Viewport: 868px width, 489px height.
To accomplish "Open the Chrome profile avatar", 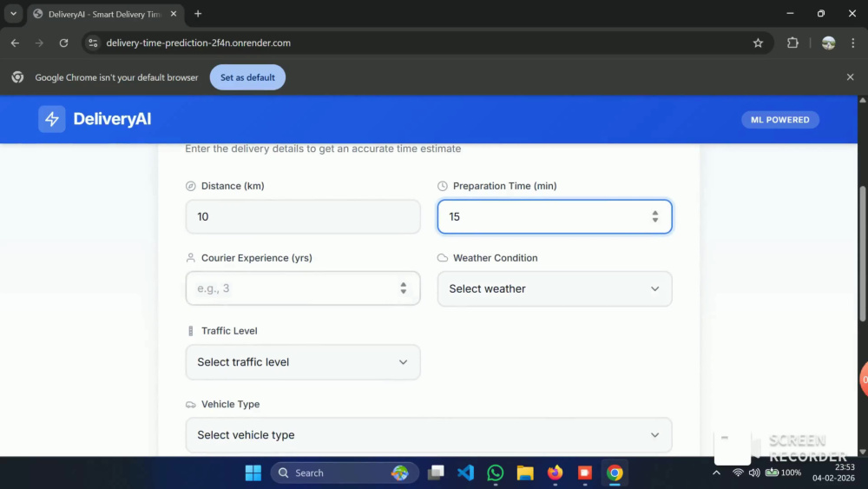I will pos(828,43).
